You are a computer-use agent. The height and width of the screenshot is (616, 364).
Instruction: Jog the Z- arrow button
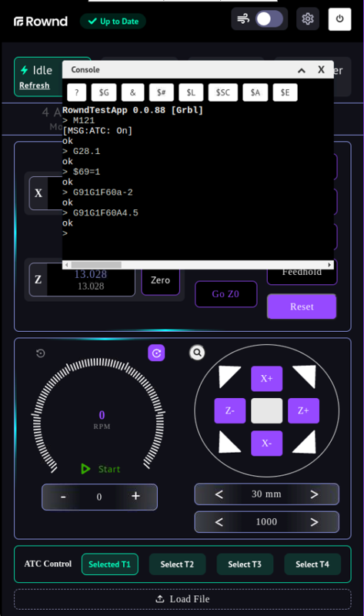coord(229,411)
